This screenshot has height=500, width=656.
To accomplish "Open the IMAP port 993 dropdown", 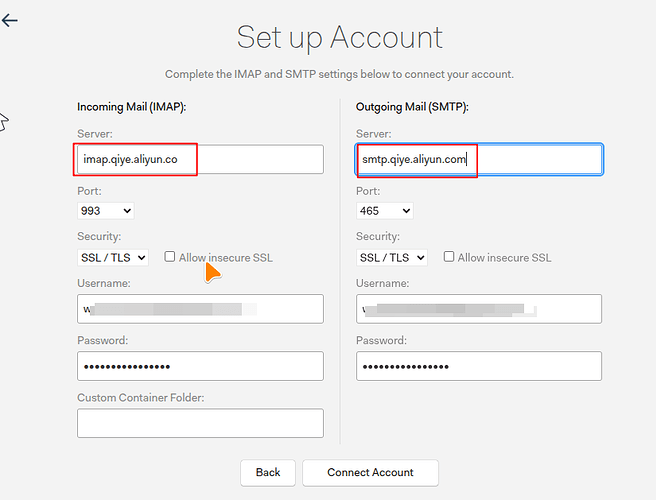I will point(105,210).
